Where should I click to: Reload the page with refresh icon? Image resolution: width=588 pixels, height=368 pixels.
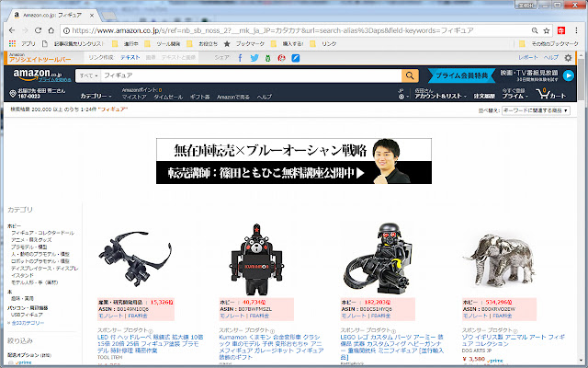(38, 30)
